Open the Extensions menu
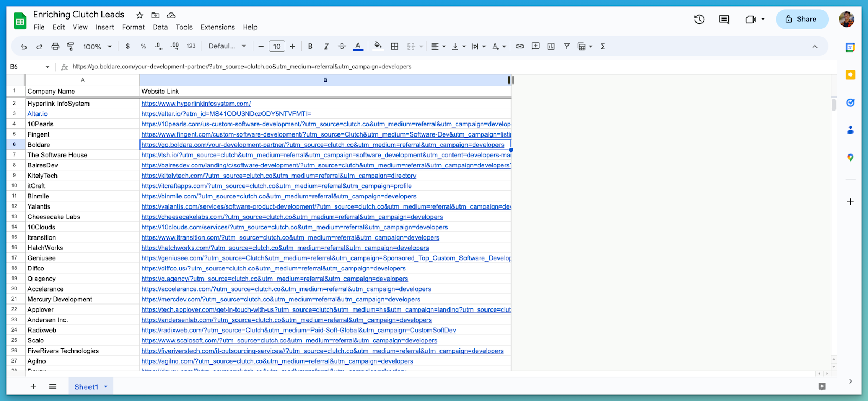Viewport: 868px width, 401px height. click(218, 27)
